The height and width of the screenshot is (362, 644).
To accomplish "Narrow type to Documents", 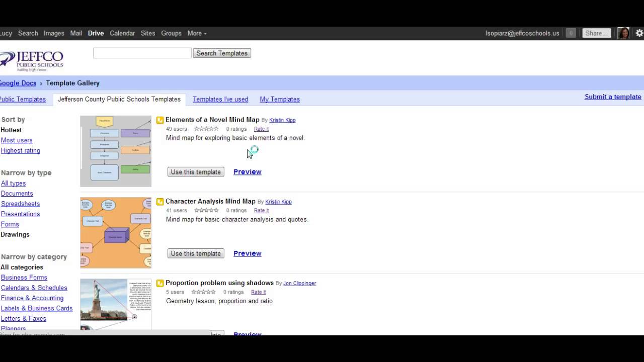I will 17,194.
